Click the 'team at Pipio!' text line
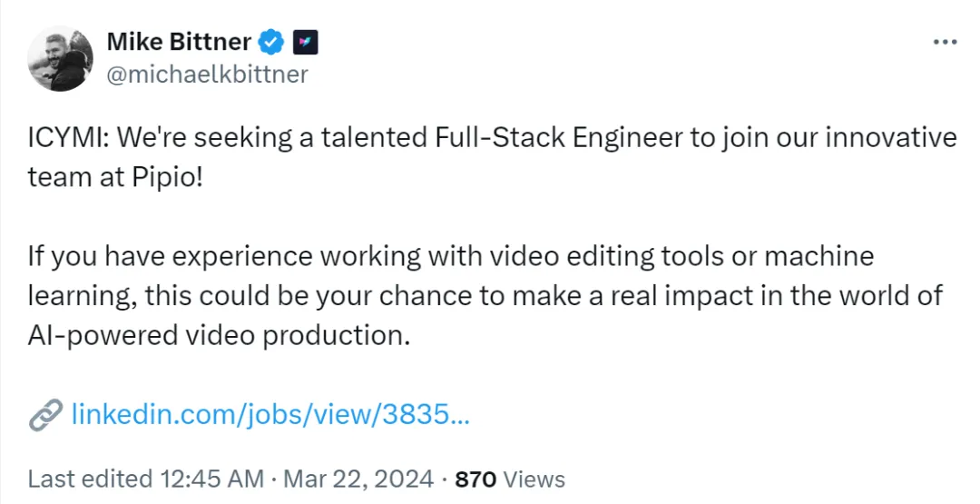Viewport: 980px width, 504px height. coord(115,178)
